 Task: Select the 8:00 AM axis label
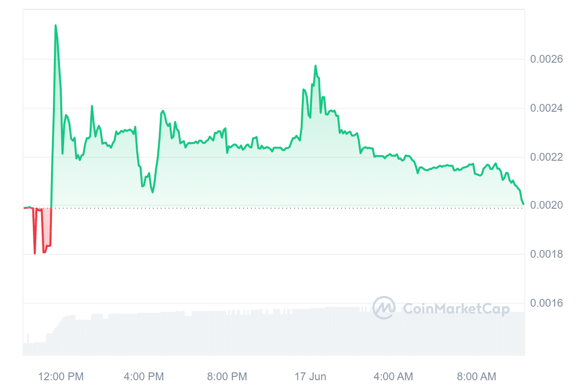(x=476, y=376)
